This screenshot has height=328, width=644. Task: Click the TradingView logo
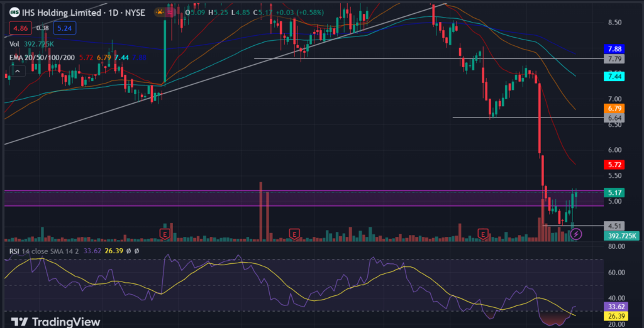pyautogui.click(x=55, y=322)
